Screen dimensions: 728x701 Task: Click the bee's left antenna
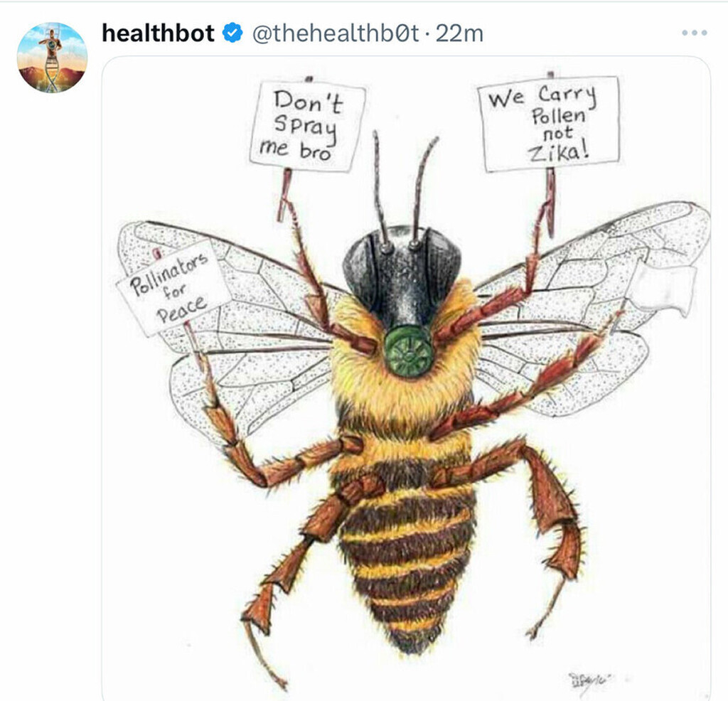coord(381,188)
